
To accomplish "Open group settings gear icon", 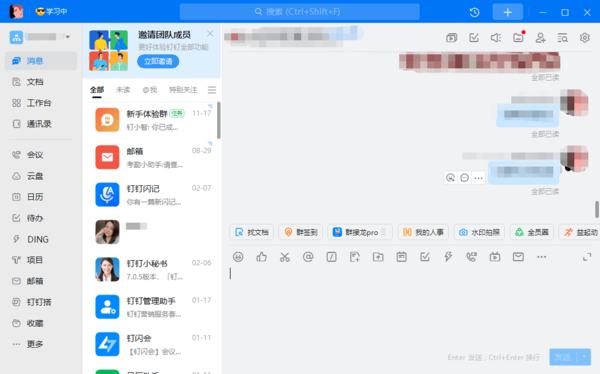I will tap(585, 38).
